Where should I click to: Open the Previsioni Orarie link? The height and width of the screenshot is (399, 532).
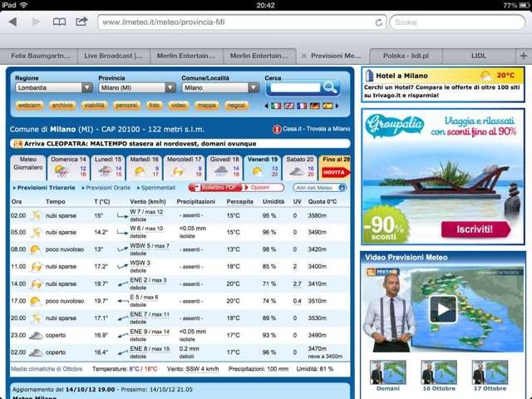coord(108,188)
